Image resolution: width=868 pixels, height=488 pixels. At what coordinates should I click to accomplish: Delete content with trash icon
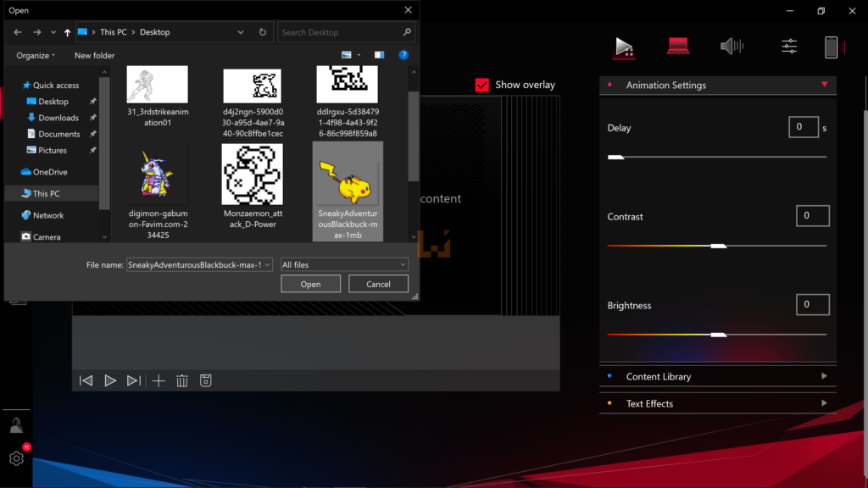(182, 380)
